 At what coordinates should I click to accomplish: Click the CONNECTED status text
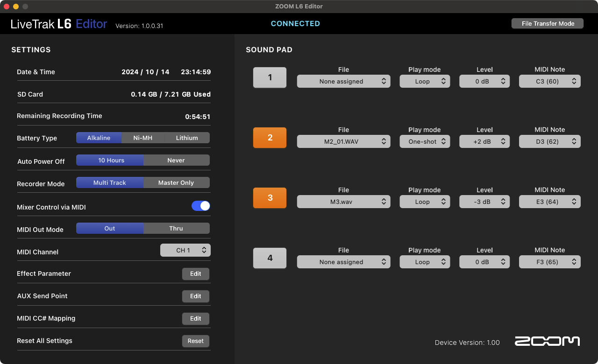[295, 23]
